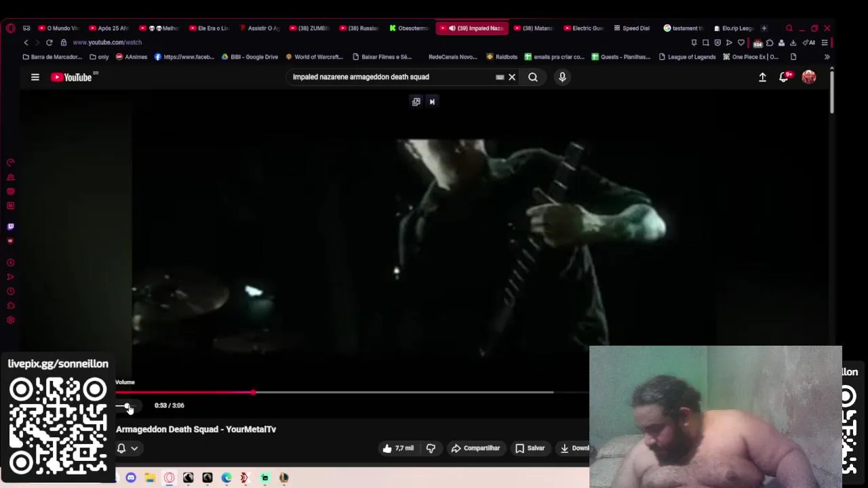
Task: Click the 0:53 / 3:06 time display
Action: [169, 405]
